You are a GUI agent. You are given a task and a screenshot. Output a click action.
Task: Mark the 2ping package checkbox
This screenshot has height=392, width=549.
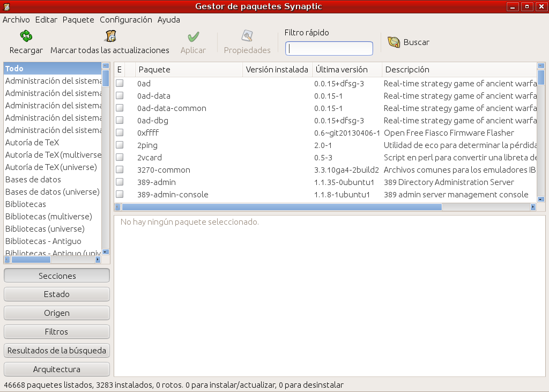coord(120,145)
